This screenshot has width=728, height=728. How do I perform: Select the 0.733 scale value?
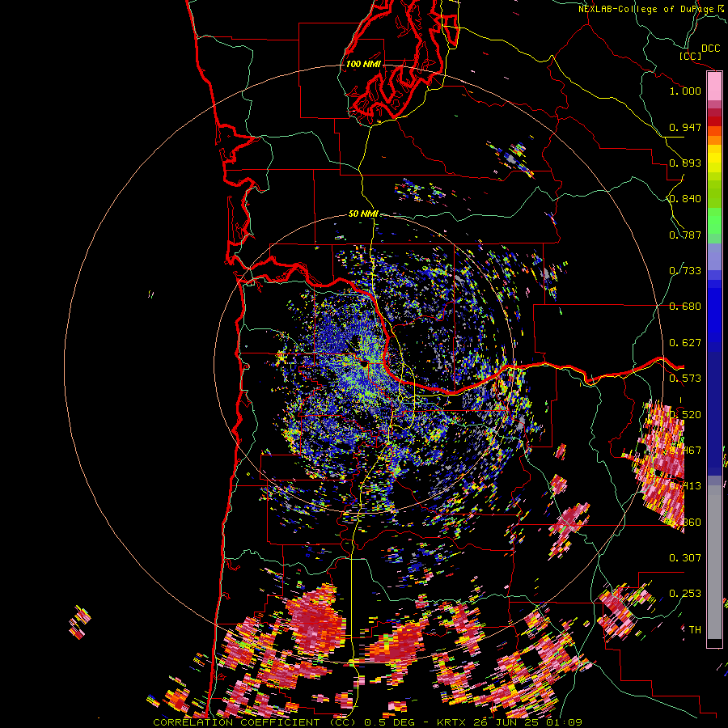685,271
